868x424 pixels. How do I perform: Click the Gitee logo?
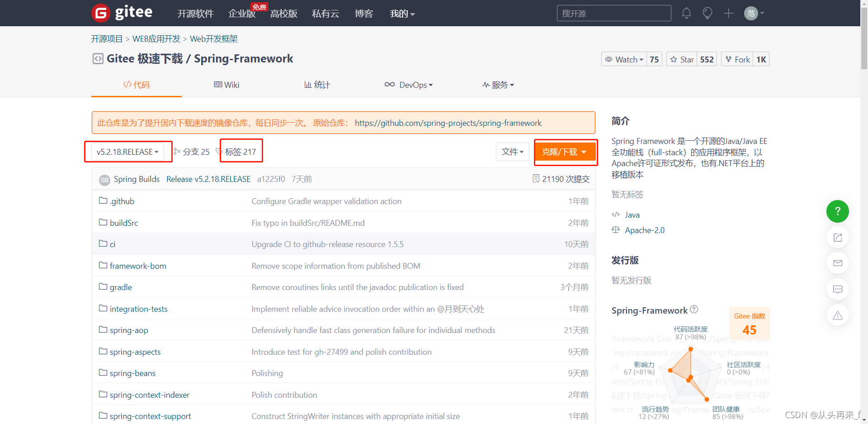pos(122,13)
